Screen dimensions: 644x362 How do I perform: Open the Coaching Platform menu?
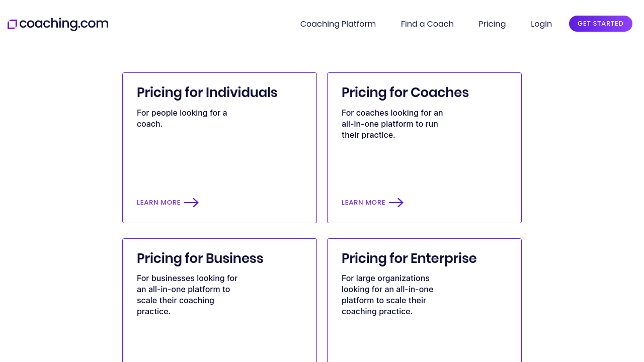coord(338,24)
